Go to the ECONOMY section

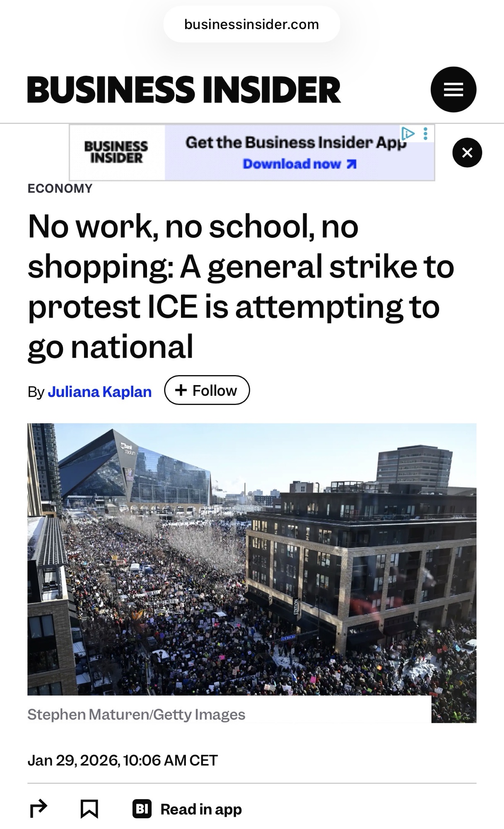coord(60,189)
